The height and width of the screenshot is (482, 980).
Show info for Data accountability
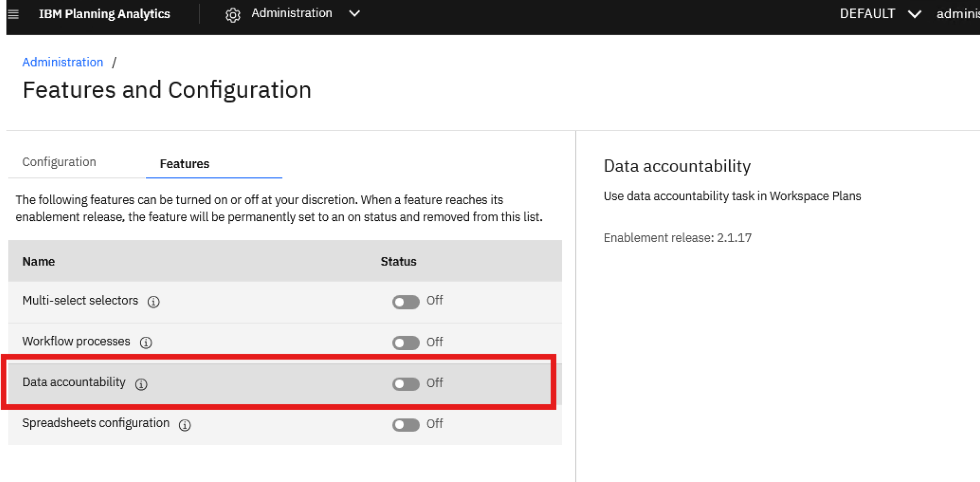pos(141,384)
